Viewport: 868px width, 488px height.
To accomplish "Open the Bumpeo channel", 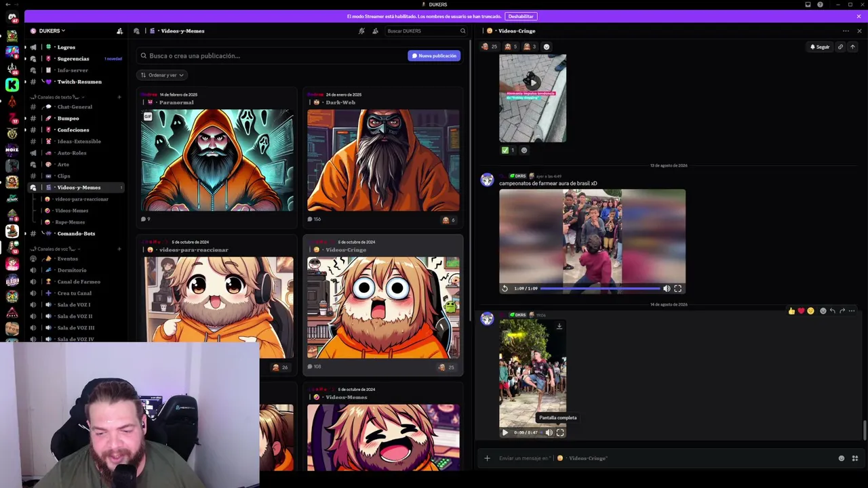I will 68,118.
